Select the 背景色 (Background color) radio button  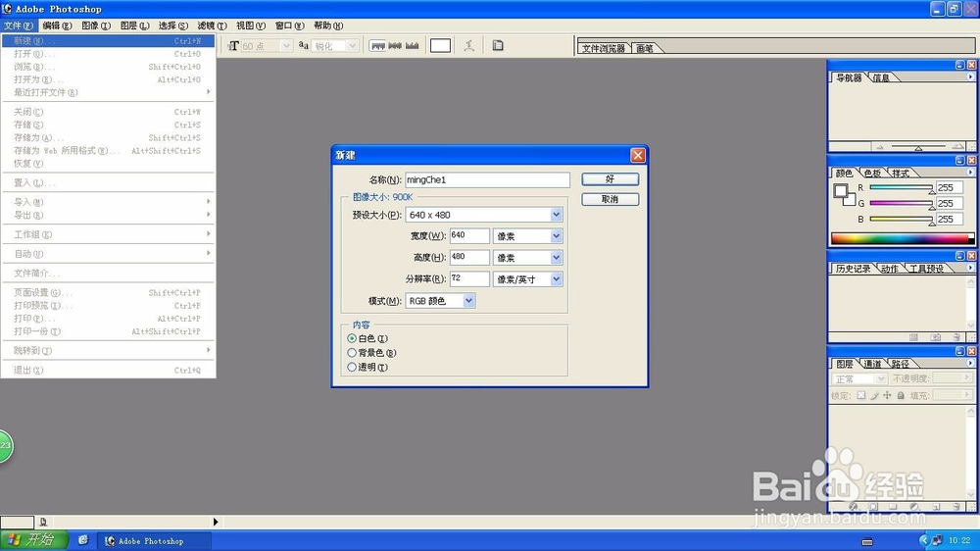(x=352, y=353)
